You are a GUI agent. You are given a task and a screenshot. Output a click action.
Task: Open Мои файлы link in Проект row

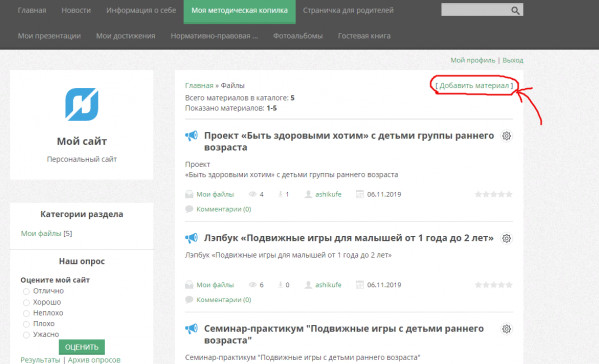point(215,194)
